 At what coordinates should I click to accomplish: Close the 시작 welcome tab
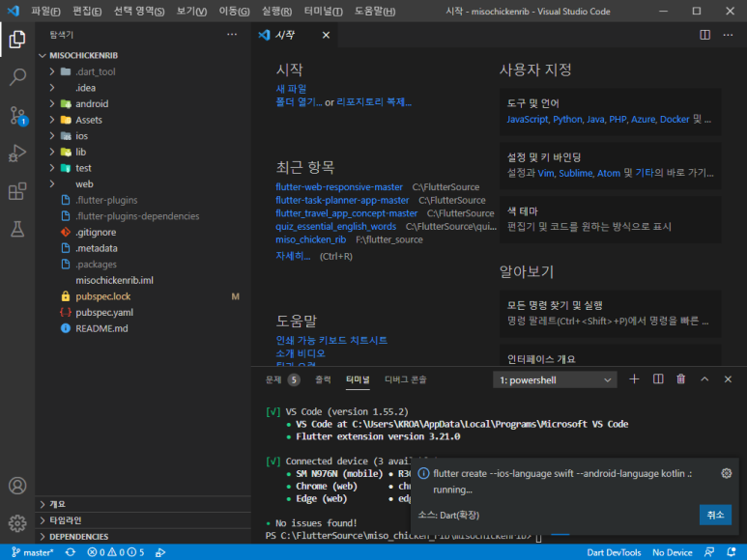[326, 35]
